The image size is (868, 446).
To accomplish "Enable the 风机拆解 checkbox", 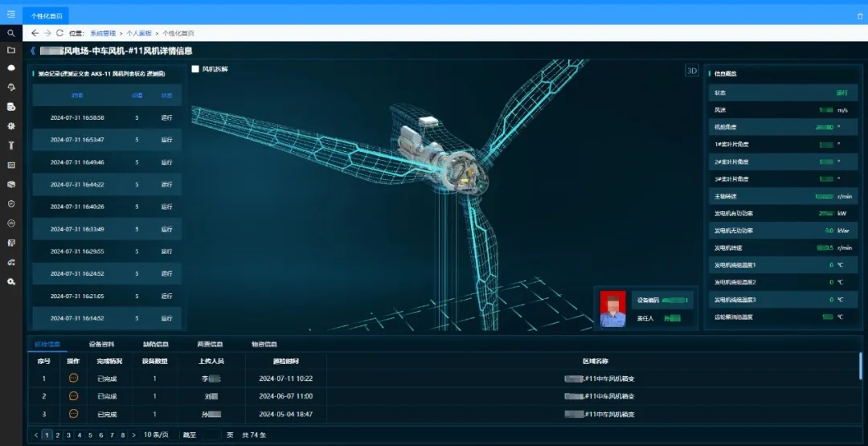I will point(195,69).
